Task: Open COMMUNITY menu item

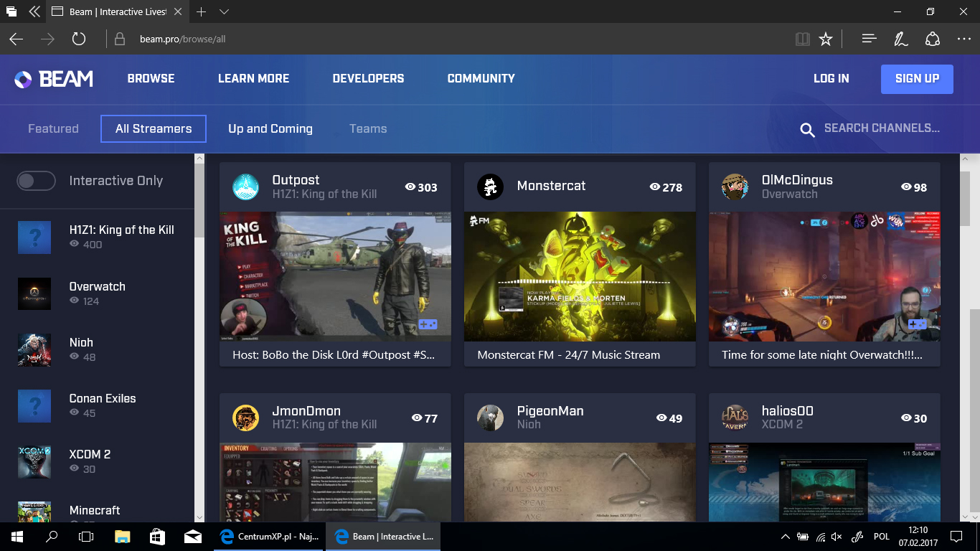Action: tap(481, 79)
